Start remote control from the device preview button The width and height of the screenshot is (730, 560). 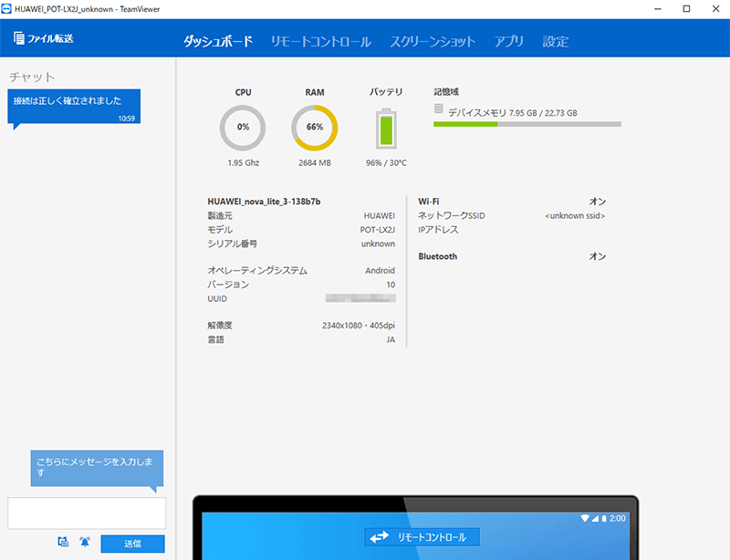point(422,537)
